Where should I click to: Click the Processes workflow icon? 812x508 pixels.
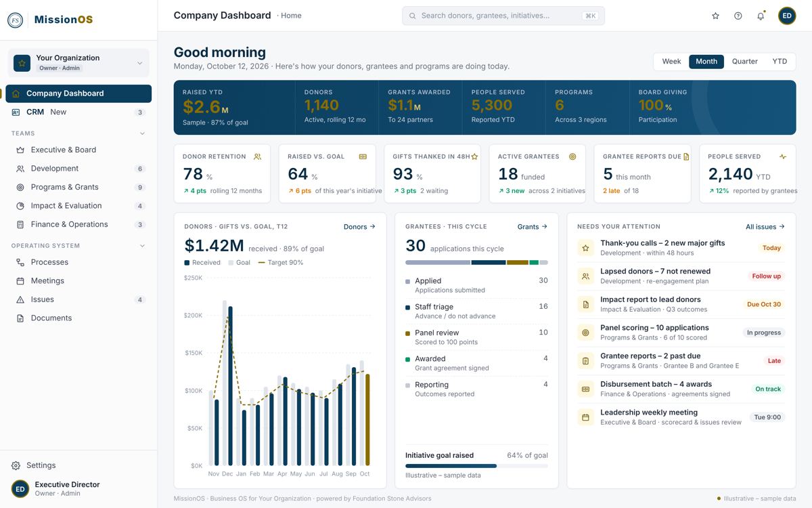point(20,262)
